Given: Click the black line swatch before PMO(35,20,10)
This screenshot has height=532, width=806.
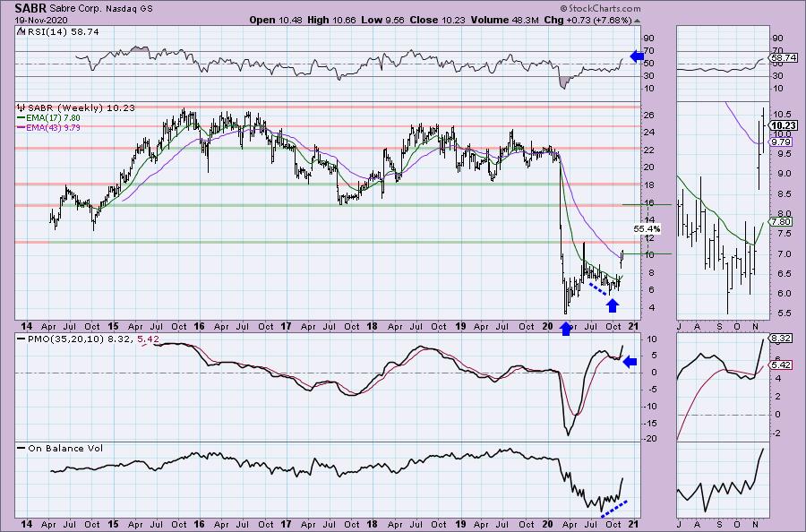Looking at the screenshot, I should pyautogui.click(x=21, y=339).
